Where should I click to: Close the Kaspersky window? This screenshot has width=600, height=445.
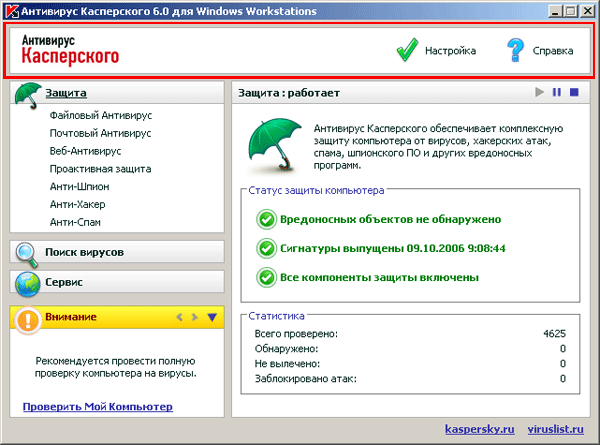click(x=587, y=11)
